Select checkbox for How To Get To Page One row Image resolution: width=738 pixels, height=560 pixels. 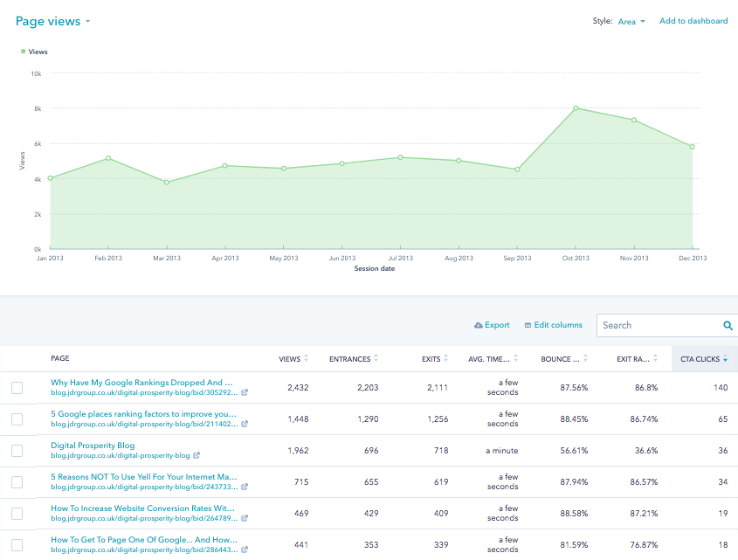coord(17,545)
